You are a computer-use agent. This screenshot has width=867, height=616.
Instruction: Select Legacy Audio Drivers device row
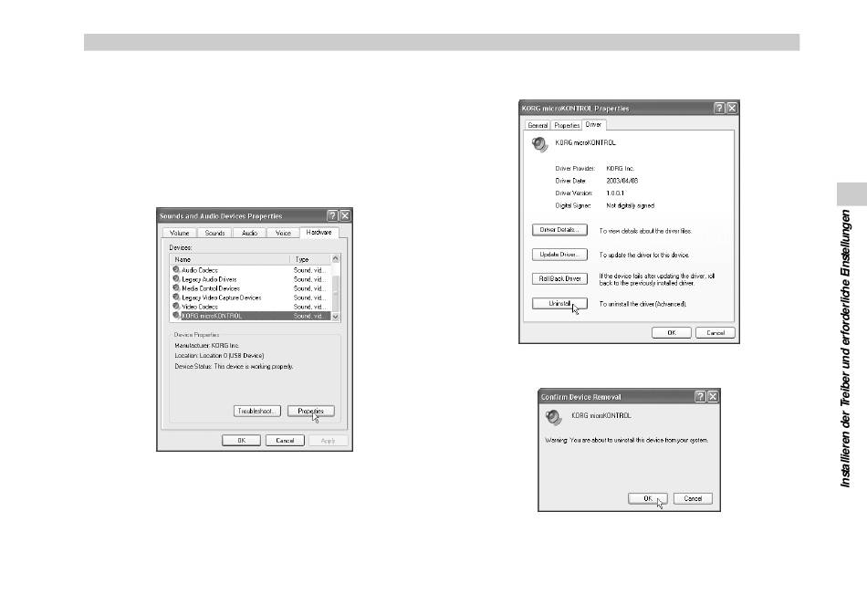click(x=250, y=279)
